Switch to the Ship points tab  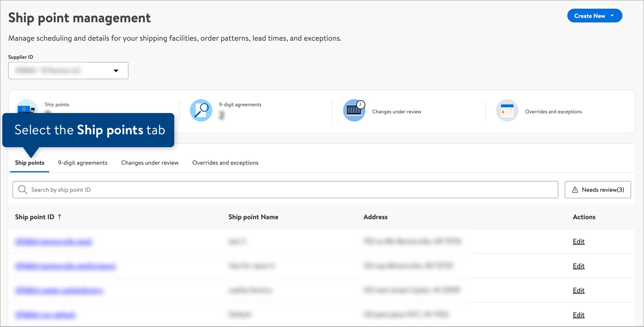(x=30, y=163)
